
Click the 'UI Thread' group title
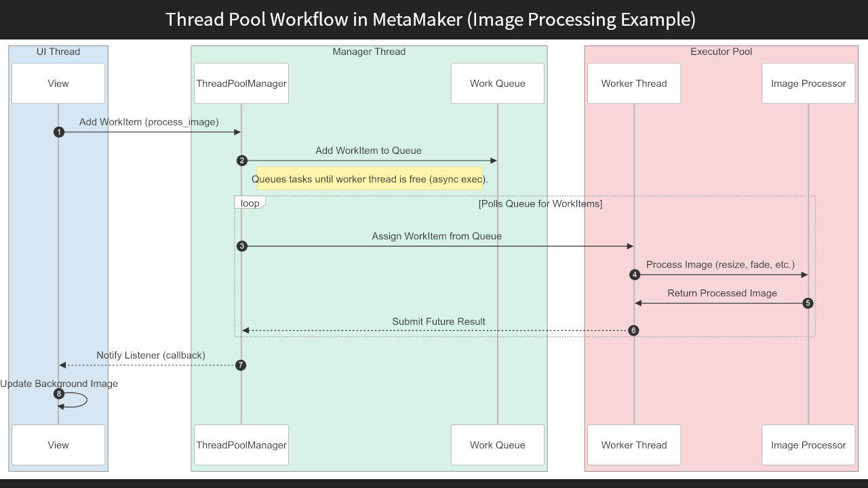point(58,52)
